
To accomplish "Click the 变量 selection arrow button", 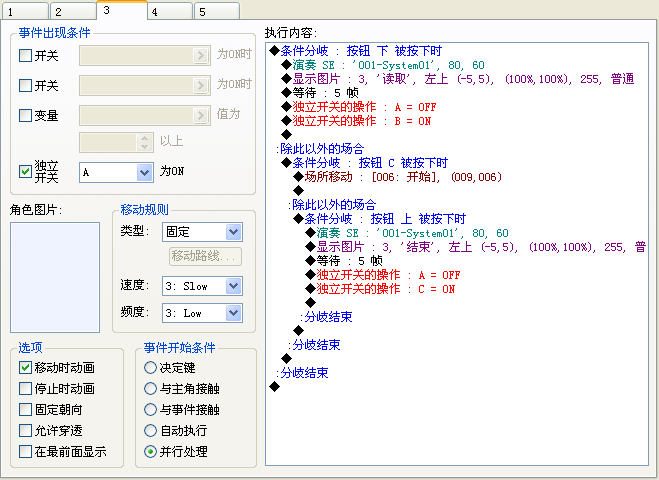I will pos(201,115).
